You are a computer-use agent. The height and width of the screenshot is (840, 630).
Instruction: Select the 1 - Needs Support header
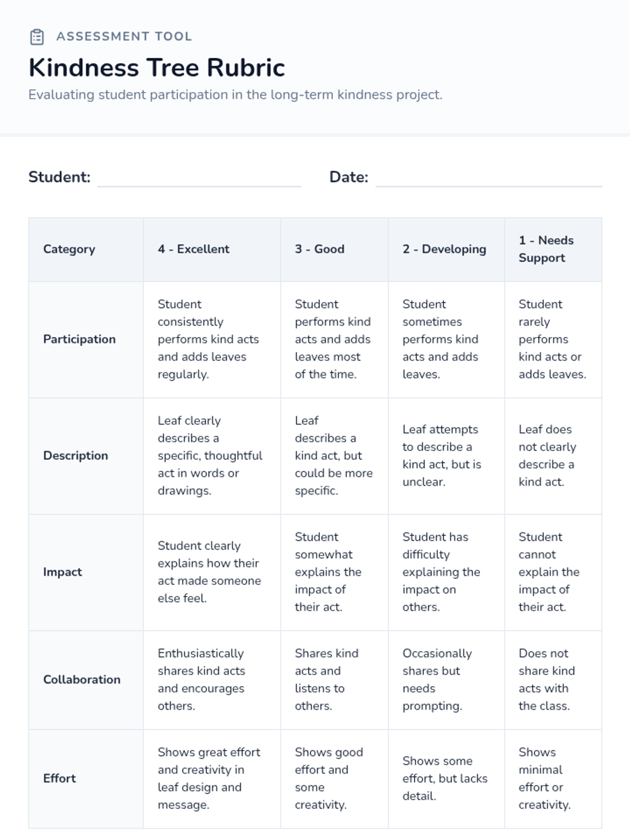click(x=546, y=249)
